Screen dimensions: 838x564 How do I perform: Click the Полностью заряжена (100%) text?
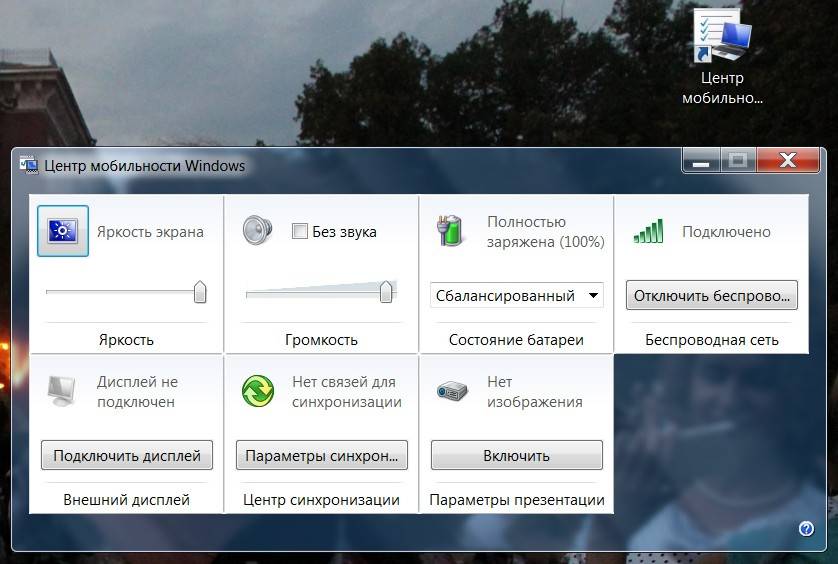[x=546, y=231]
